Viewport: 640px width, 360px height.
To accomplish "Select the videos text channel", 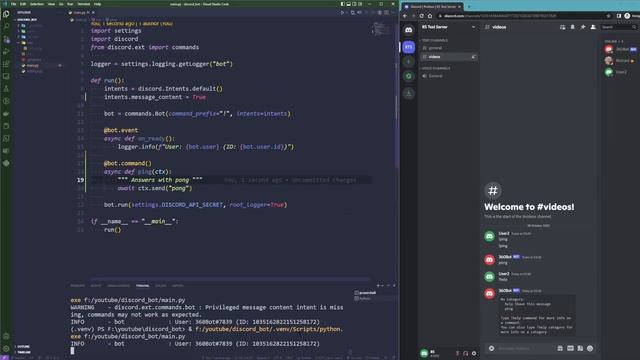I will 448,57.
